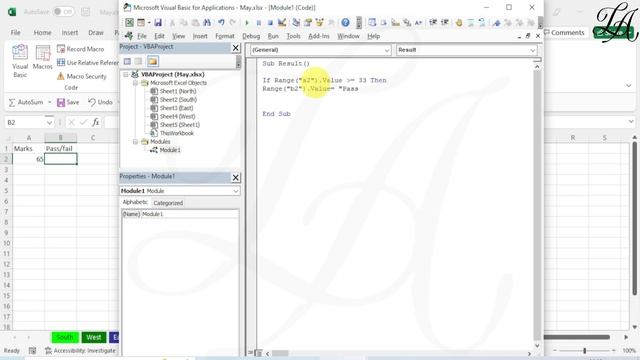Click the blue Help question mark icon
Viewport: 640px width, 360px height.
pos(345,23)
